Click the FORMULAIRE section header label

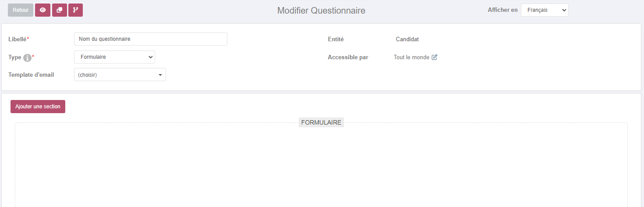point(321,122)
